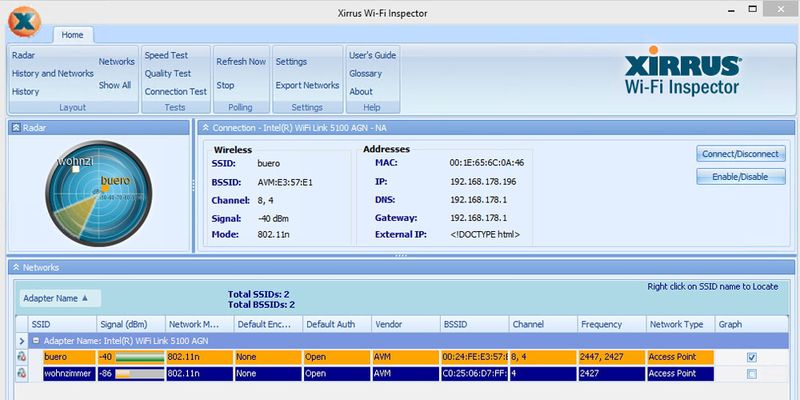
Task: Stop polling
Action: coord(225,85)
